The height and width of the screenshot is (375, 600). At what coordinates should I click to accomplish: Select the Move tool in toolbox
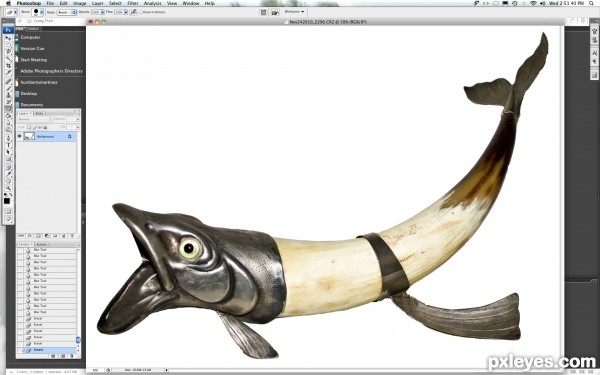[x=8, y=38]
